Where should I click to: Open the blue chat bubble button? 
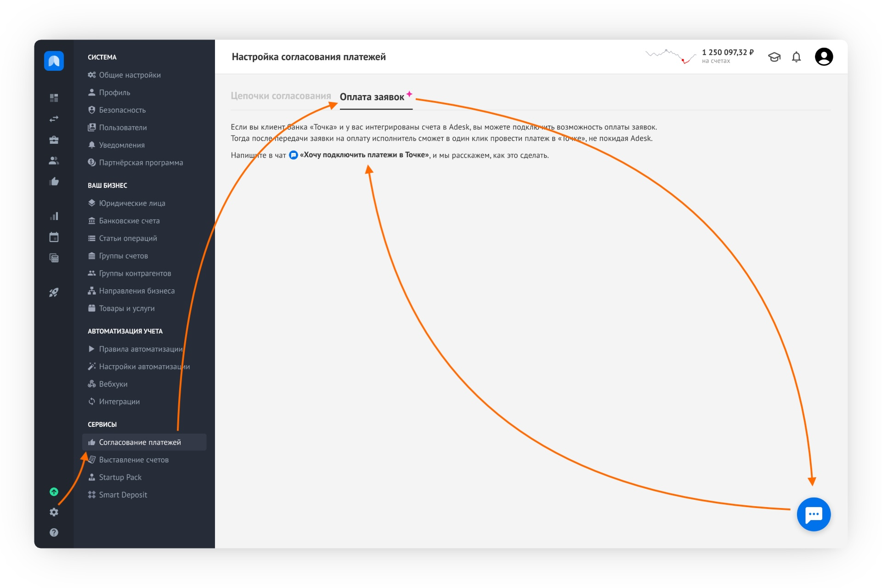click(x=813, y=514)
